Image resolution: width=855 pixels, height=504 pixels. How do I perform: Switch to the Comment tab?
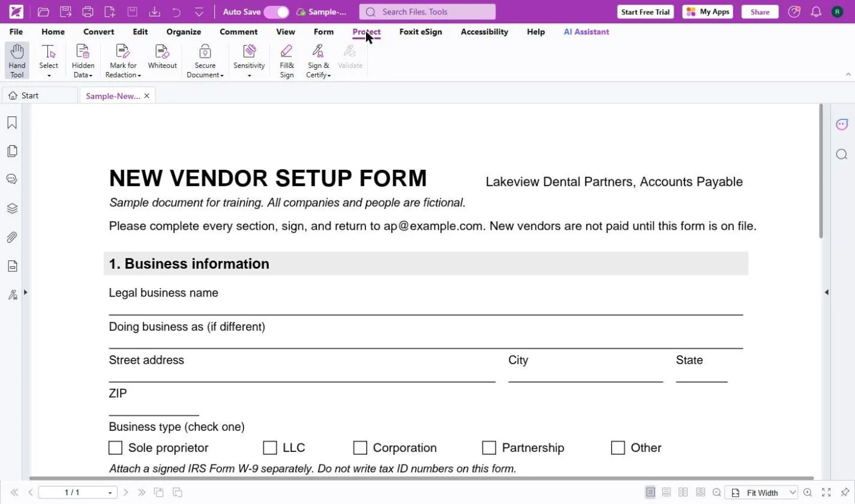(x=239, y=32)
